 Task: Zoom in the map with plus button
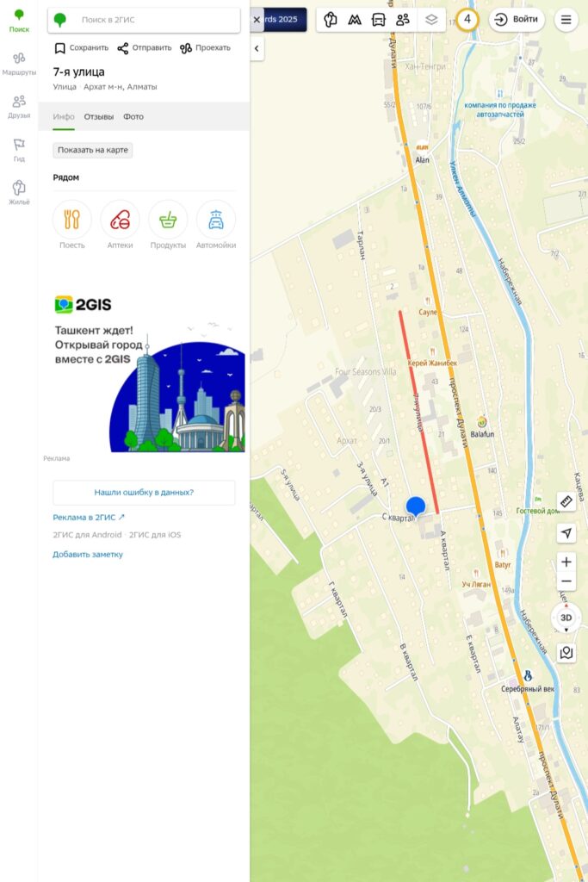(566, 562)
